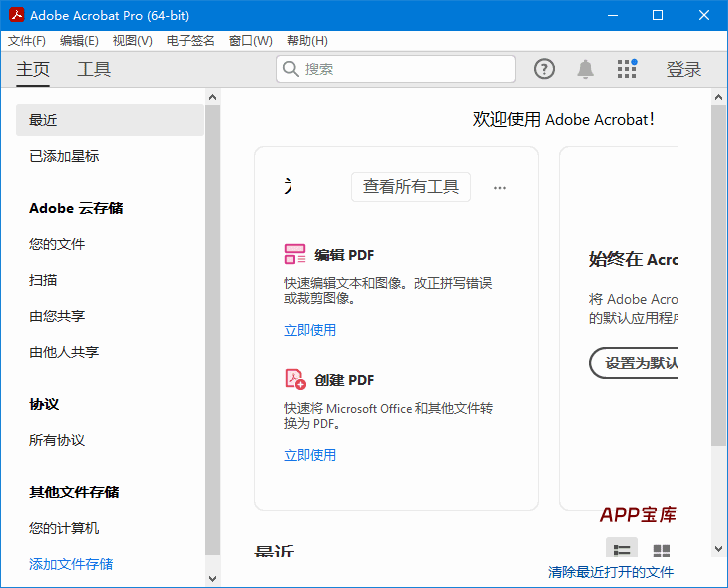
Task: Select 最近 in the sidebar
Action: 110,120
